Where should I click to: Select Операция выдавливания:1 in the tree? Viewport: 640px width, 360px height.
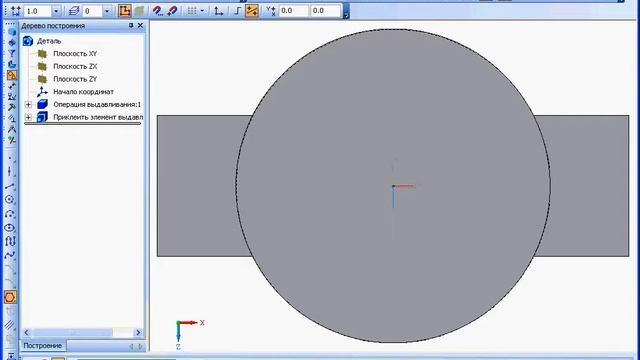coord(97,104)
